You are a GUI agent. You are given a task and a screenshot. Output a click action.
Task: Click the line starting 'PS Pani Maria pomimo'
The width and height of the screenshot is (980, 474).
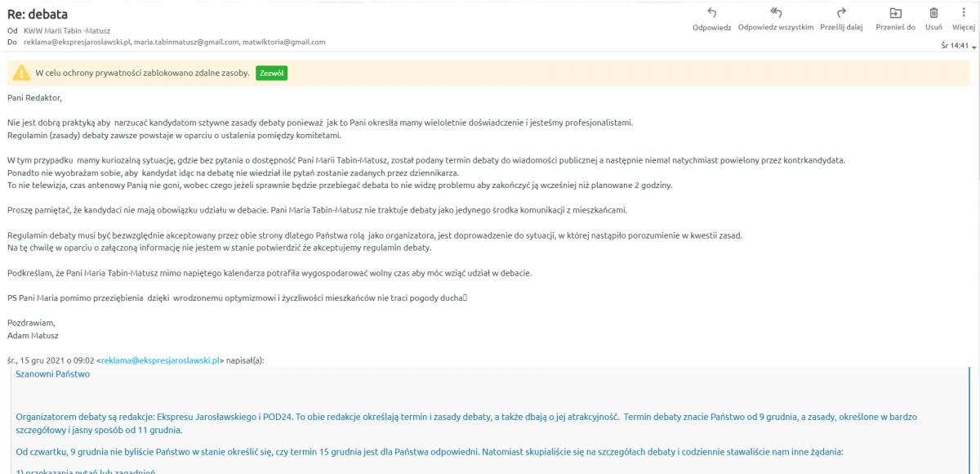[237, 297]
